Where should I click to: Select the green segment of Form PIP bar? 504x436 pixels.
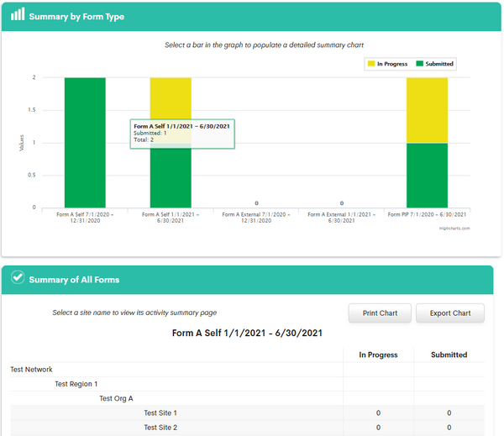[427, 175]
